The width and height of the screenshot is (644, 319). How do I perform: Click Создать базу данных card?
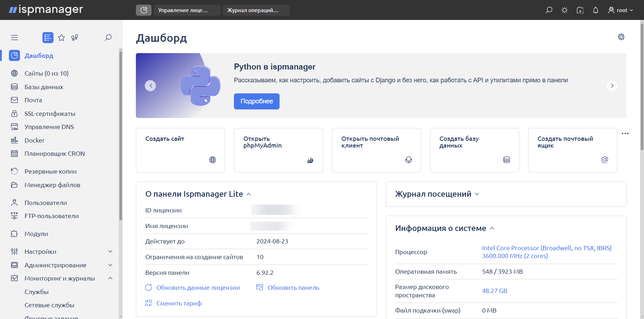click(475, 150)
